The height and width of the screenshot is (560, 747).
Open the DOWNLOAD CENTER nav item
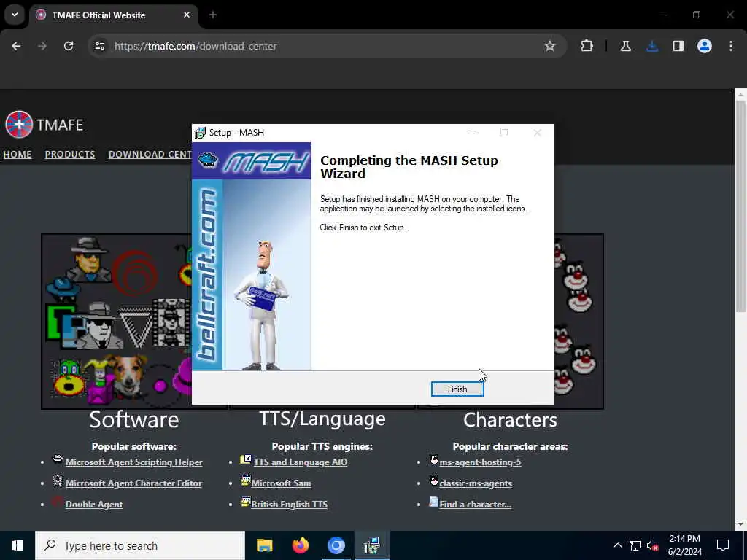(x=150, y=155)
